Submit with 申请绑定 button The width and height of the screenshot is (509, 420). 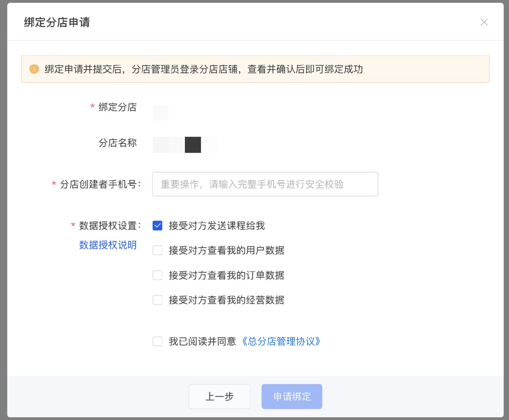(x=292, y=396)
